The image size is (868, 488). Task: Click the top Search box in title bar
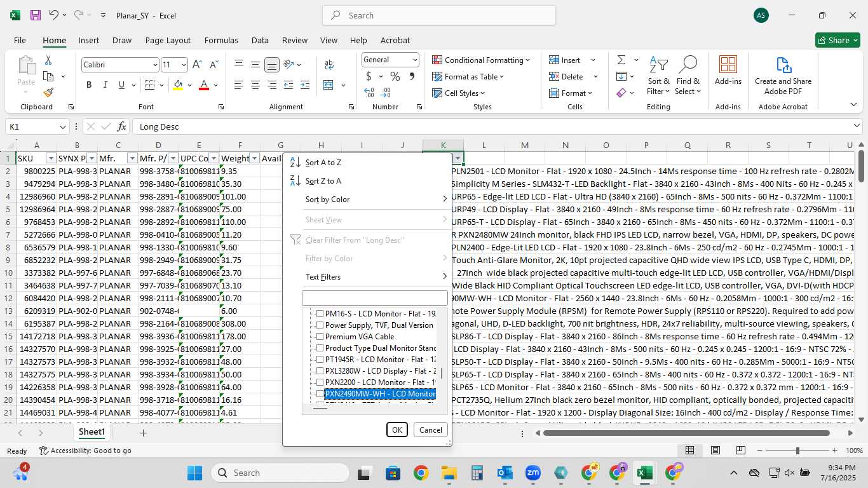439,15
